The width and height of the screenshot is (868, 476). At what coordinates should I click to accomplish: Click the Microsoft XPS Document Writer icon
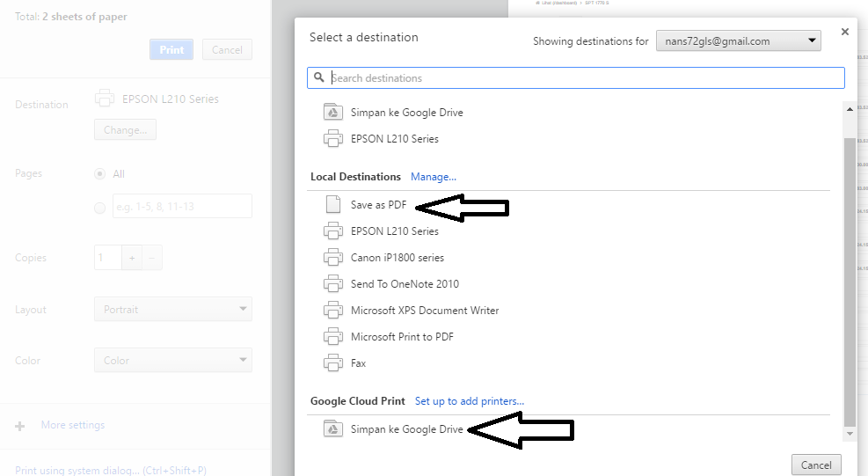point(332,311)
